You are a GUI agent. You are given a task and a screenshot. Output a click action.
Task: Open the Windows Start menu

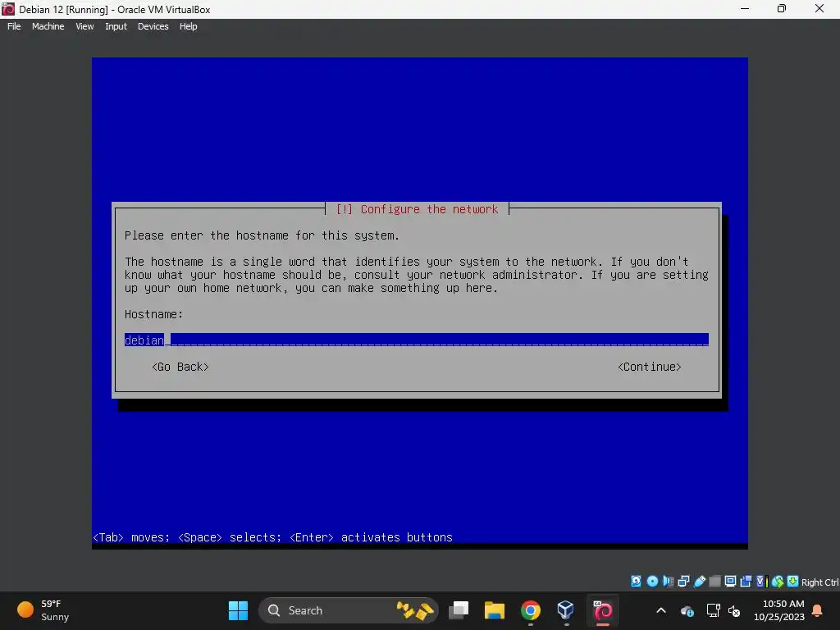click(238, 610)
